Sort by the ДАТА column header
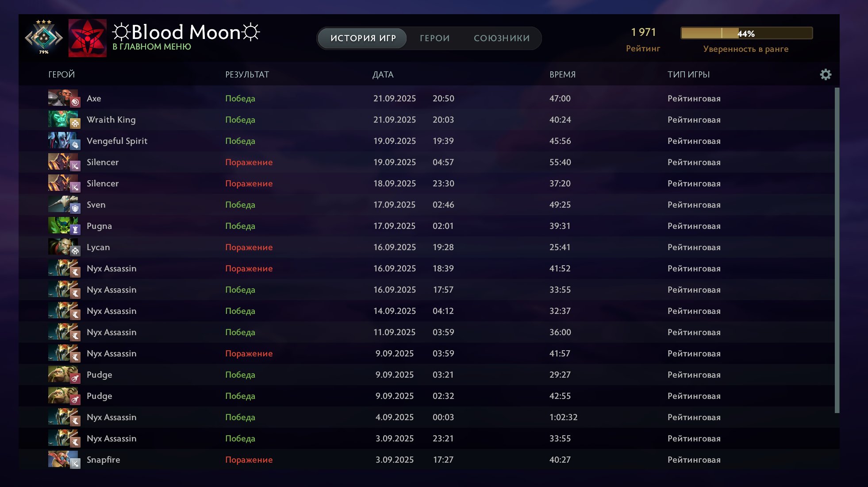Image resolution: width=868 pixels, height=487 pixels. pos(383,74)
